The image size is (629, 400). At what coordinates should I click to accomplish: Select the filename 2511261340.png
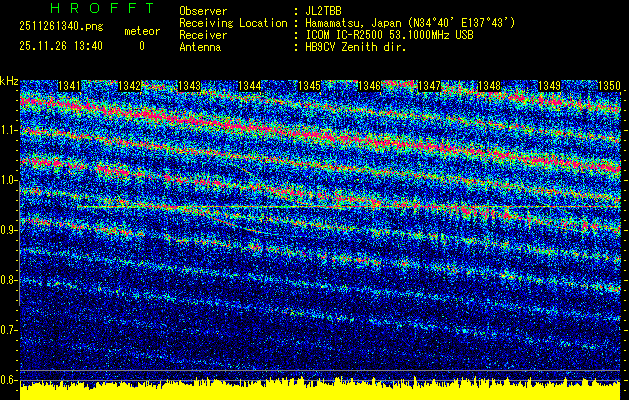[x=59, y=28]
